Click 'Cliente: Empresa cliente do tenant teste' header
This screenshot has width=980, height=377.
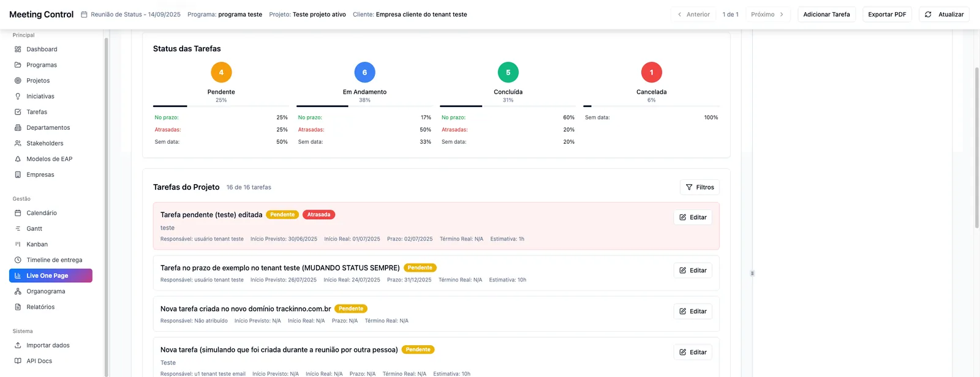tap(410, 15)
